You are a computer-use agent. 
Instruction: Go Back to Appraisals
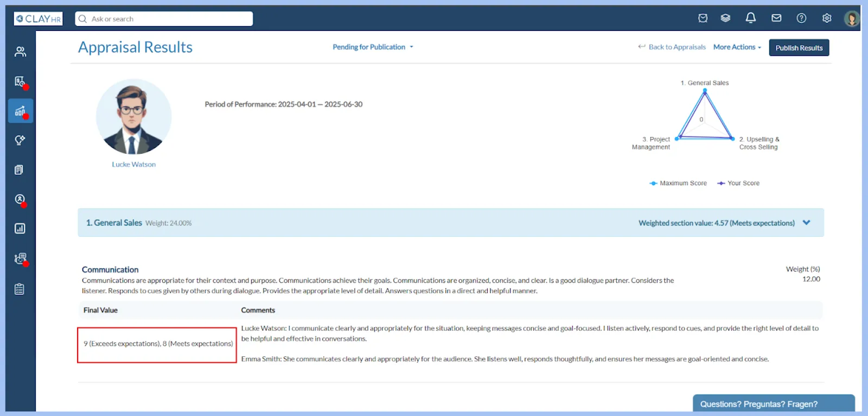672,47
